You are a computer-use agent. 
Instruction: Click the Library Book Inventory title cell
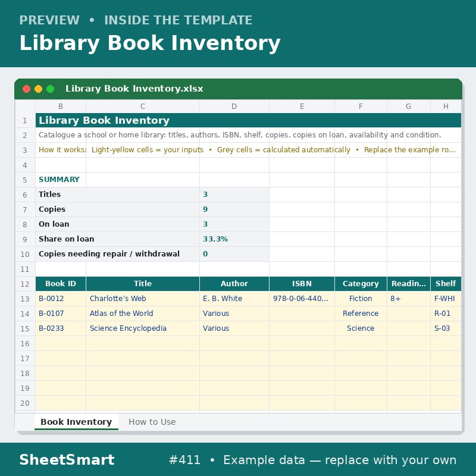coord(248,121)
